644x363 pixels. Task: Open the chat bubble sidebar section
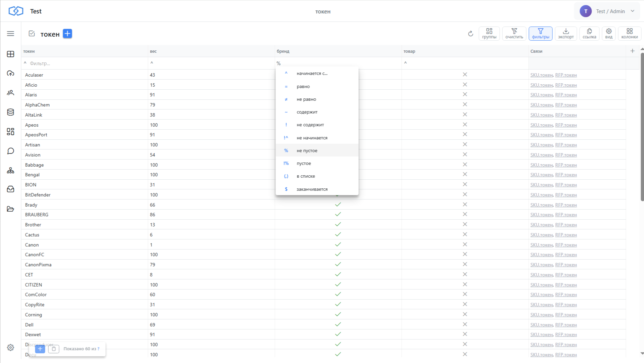(10, 151)
